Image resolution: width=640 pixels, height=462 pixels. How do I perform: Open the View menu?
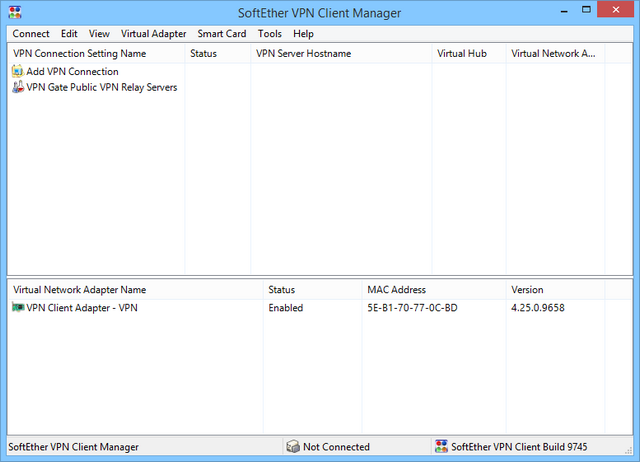coord(99,34)
